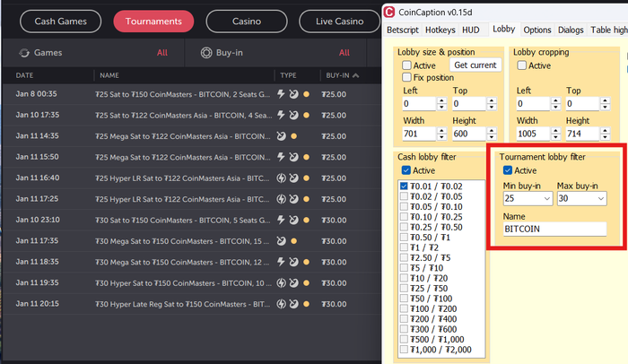Click the lightning icon in Jan 10 17:35 row
628x364 pixels.
click(x=281, y=116)
